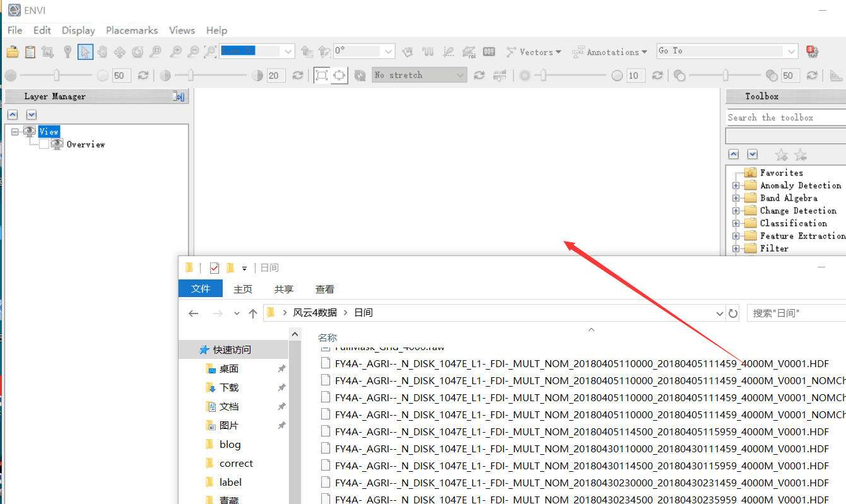The width and height of the screenshot is (846, 504).
Task: Open the Zoom To dropdown
Action: (288, 51)
